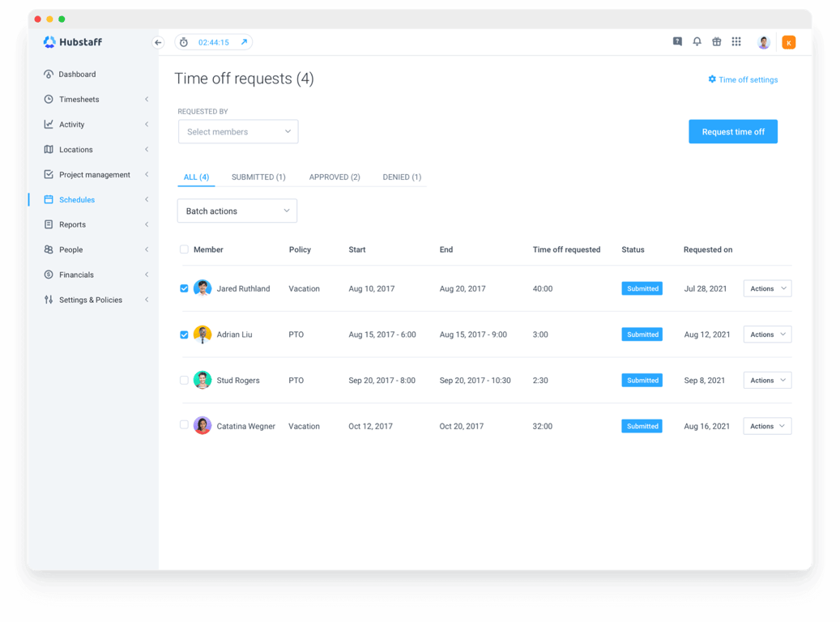This screenshot has width=840, height=622.
Task: Click Adrian Liu's avatar
Action: click(x=202, y=334)
